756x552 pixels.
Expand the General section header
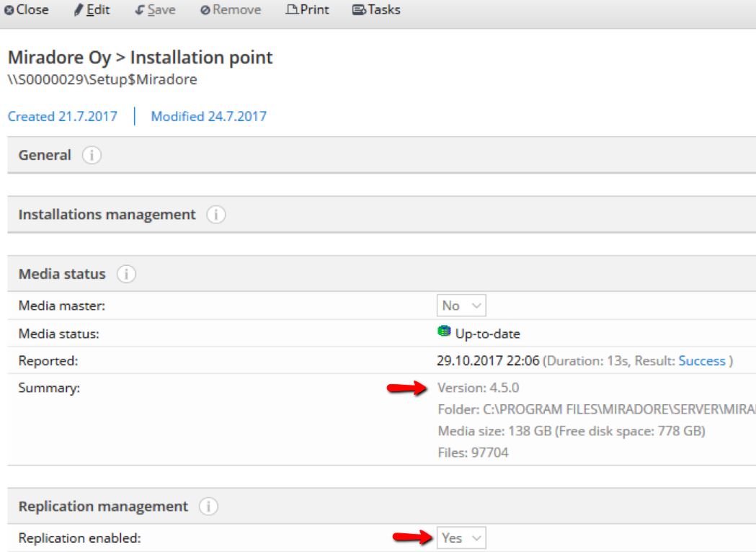tap(381, 155)
